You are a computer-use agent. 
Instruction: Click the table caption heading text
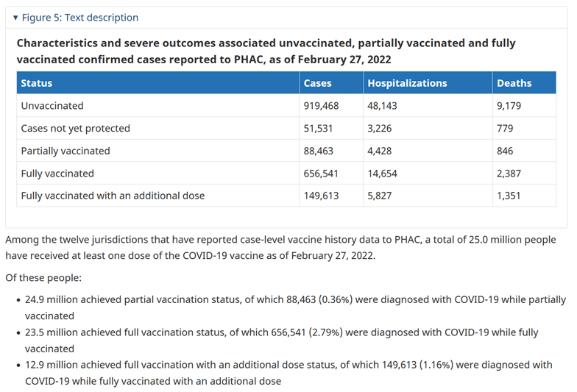(266, 51)
